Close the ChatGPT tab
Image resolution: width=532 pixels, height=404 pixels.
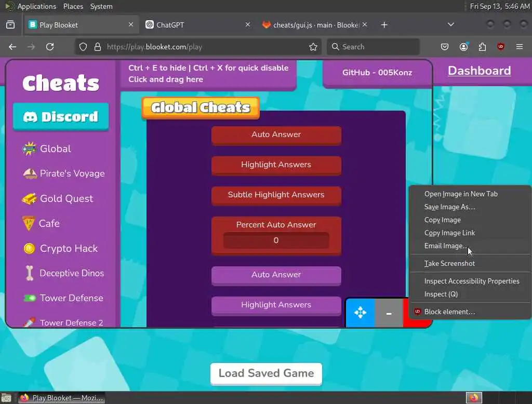tap(248, 24)
